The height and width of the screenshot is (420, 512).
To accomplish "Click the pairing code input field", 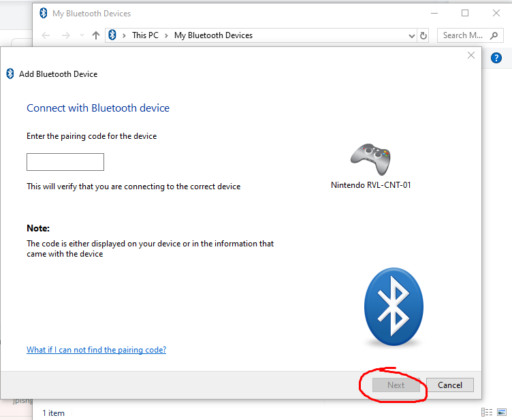I will point(65,162).
